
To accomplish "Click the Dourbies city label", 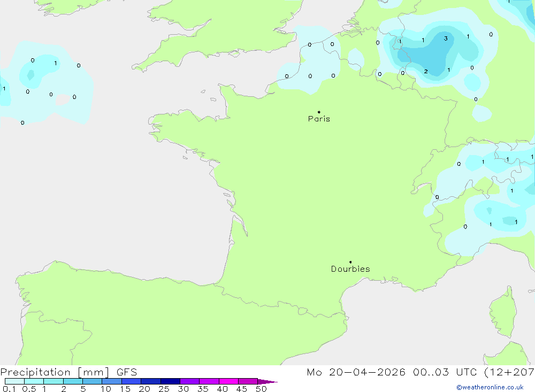I will [350, 269].
